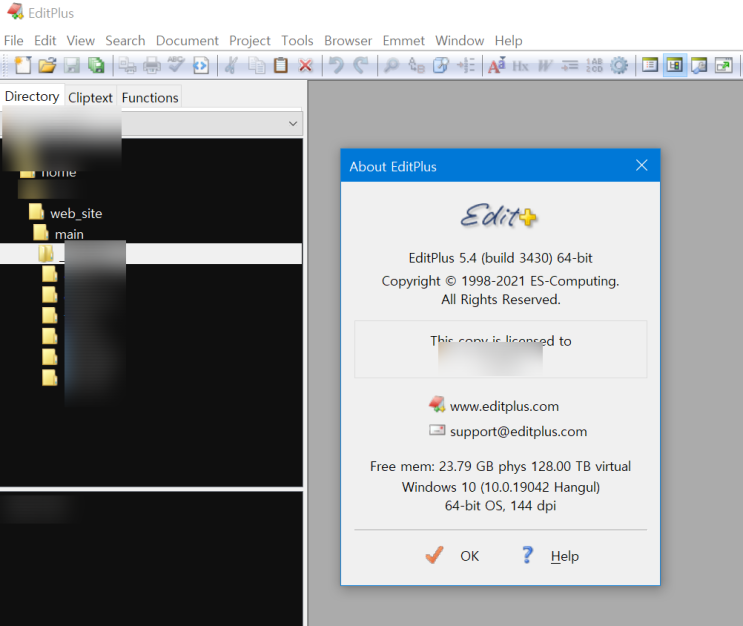This screenshot has width=743, height=626.
Task: Open the Help menu in menu bar
Action: pyautogui.click(x=508, y=41)
